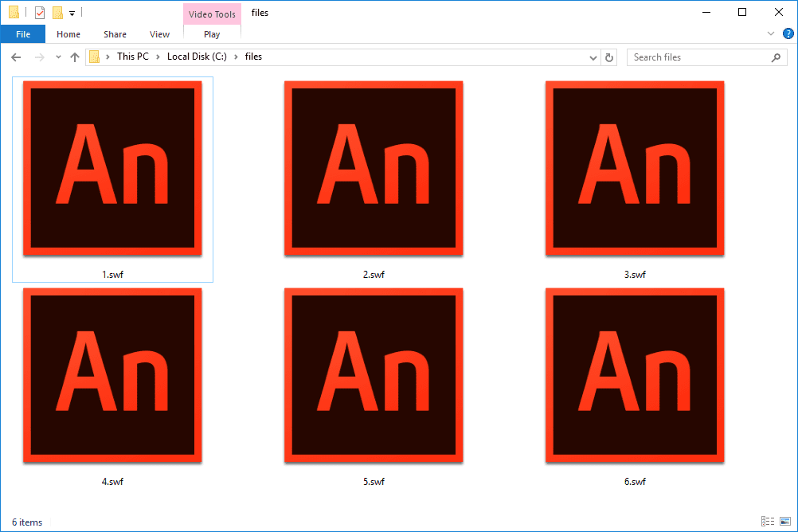Viewport: 798px width, 532px height.
Task: Open Customize Quick Access Toolbar dropdown
Action: pos(72,14)
